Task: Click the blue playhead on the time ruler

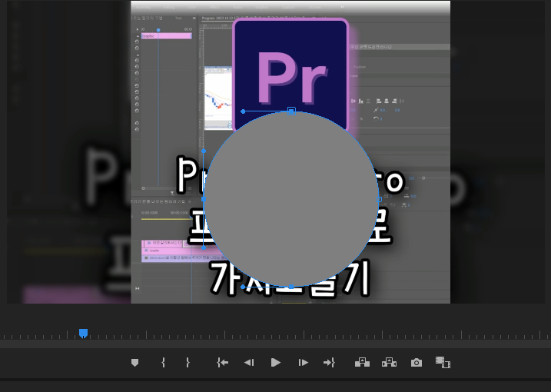Action: pos(83,334)
